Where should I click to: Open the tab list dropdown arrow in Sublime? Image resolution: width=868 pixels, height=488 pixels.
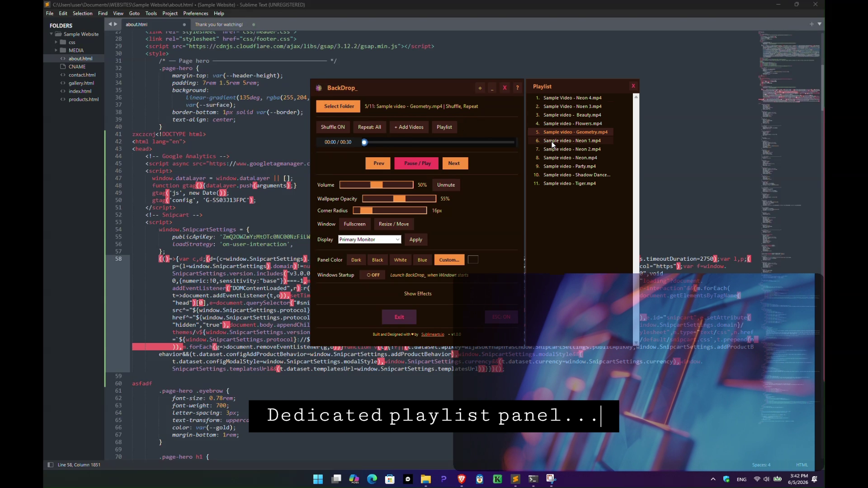[x=820, y=24]
